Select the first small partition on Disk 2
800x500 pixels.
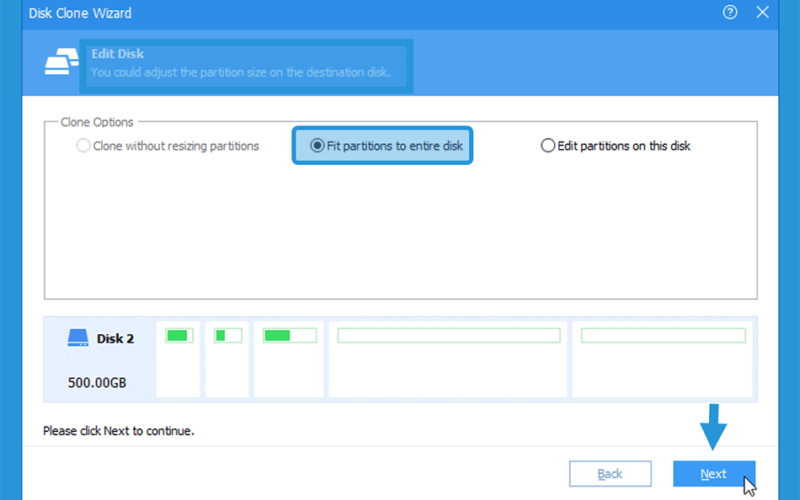(x=178, y=359)
